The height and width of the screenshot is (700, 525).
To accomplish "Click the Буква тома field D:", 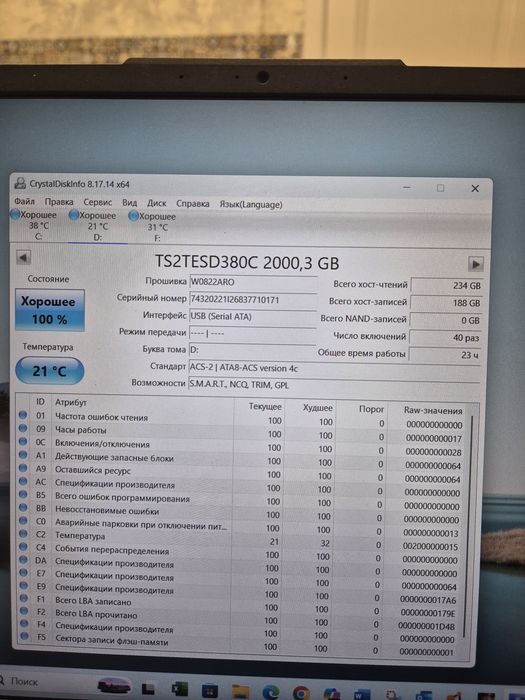I will (x=253, y=350).
